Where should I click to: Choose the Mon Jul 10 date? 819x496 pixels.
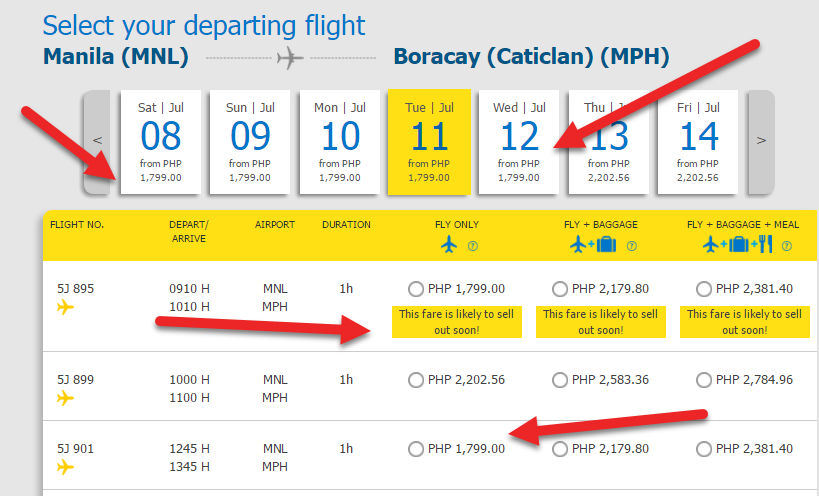(340, 141)
